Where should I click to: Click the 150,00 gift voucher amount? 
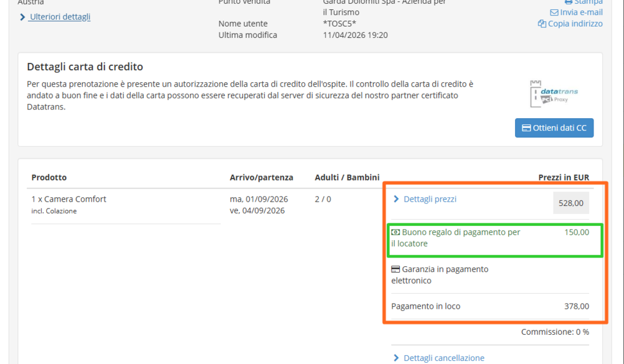point(576,232)
